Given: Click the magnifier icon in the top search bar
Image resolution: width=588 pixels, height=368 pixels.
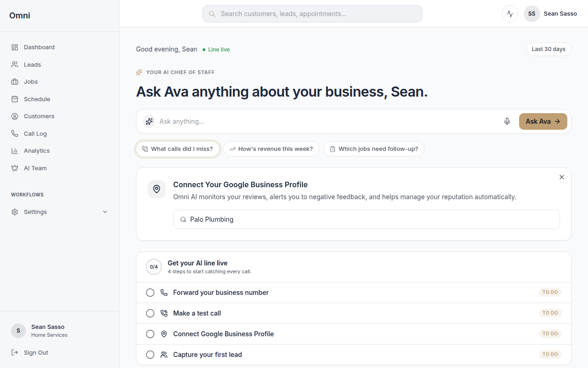Looking at the screenshot, I should tap(212, 14).
